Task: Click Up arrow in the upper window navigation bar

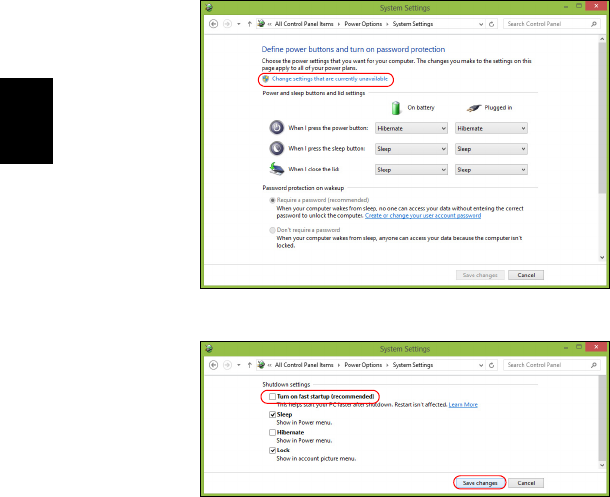Action: [x=249, y=24]
